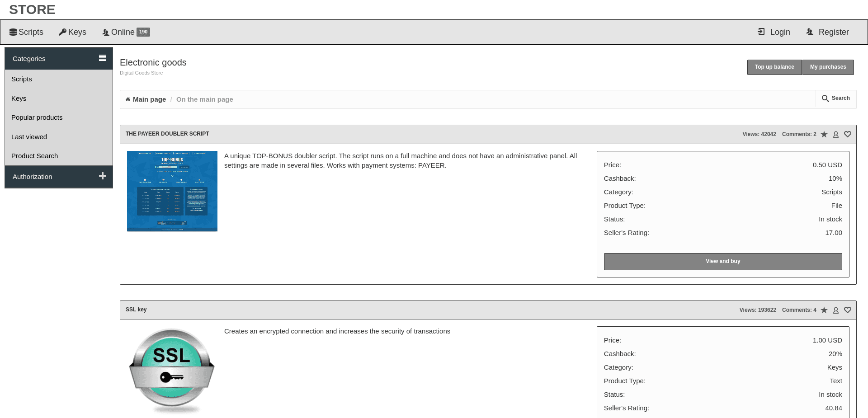Favorite the SSL key with the heart icon
Image resolution: width=868 pixels, height=418 pixels.
click(848, 310)
